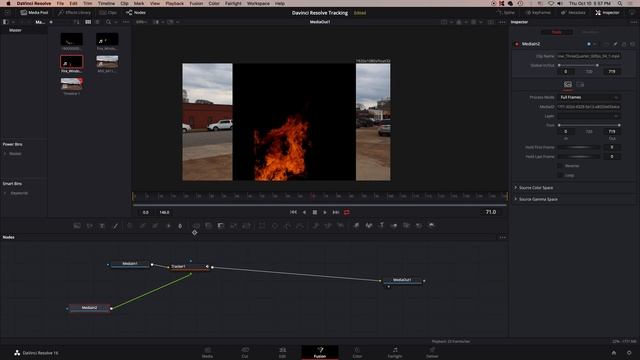Open the viewer options menu
This screenshot has width=640, height=360.
pyautogui.click(x=502, y=22)
